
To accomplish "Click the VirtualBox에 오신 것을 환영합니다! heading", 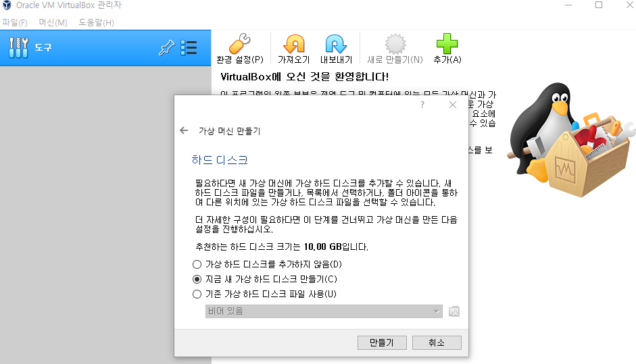I will point(304,76).
